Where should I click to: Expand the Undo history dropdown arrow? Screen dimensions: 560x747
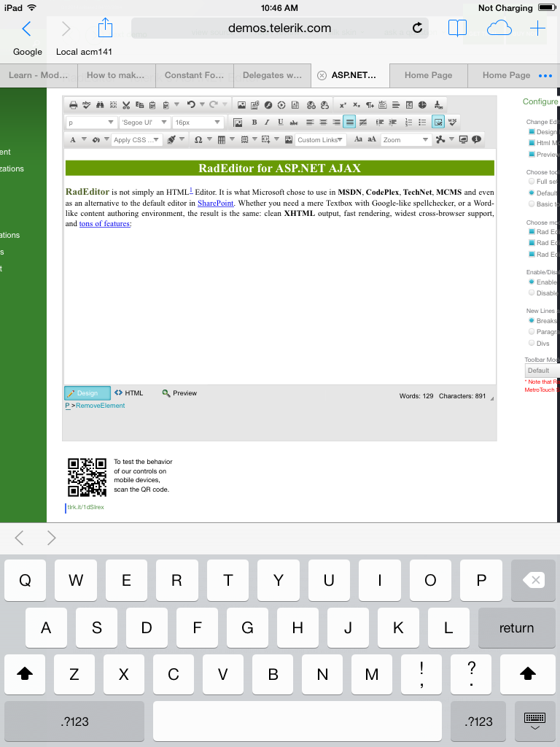click(202, 104)
